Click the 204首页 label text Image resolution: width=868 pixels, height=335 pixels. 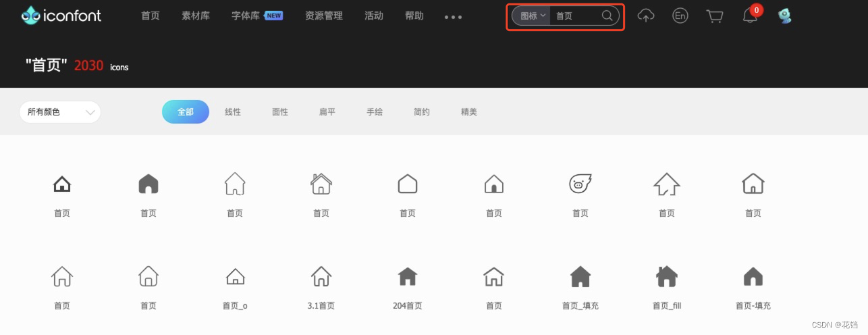click(408, 306)
